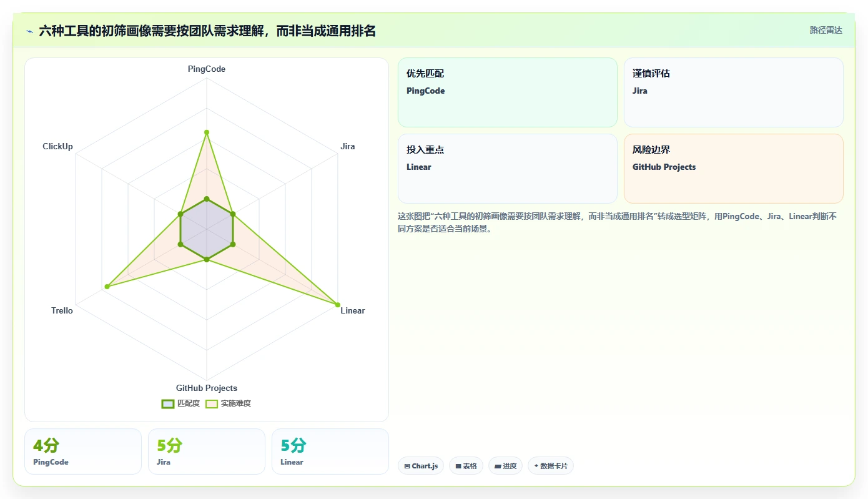The height and width of the screenshot is (499, 868).
Task: Select the 数据卡片 tag chip
Action: click(x=550, y=466)
